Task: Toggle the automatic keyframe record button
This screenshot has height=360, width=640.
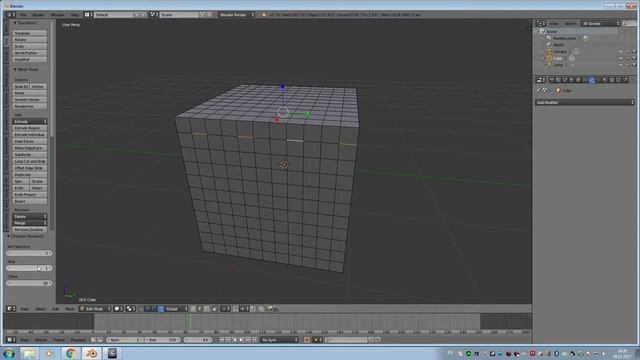Action: click(x=307, y=340)
